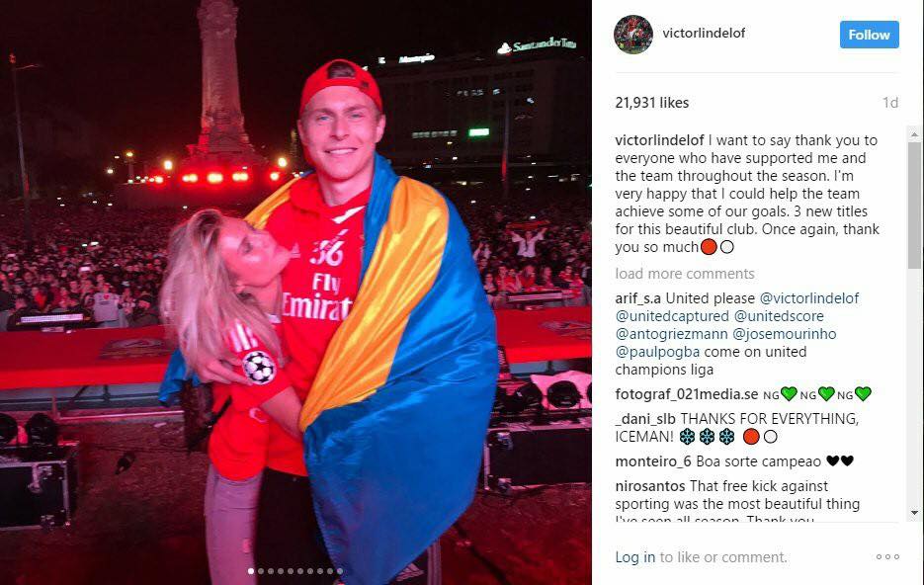This screenshot has height=585, width=924.
Task: Open the @paulpogba mention link
Action: tap(657, 352)
